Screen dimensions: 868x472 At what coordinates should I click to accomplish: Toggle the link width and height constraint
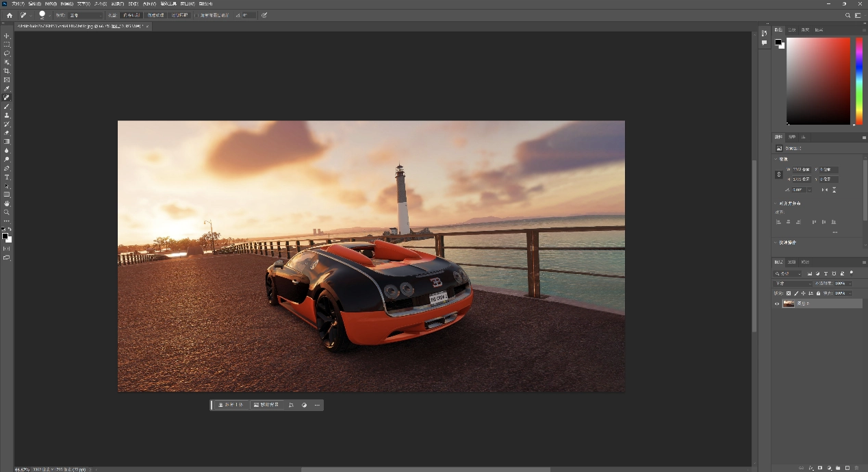click(778, 175)
